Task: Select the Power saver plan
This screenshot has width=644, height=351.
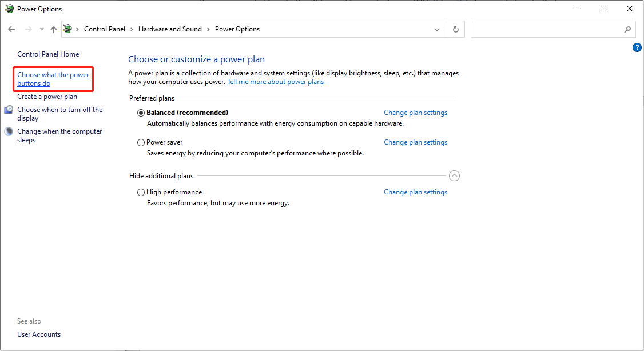Action: (x=141, y=142)
